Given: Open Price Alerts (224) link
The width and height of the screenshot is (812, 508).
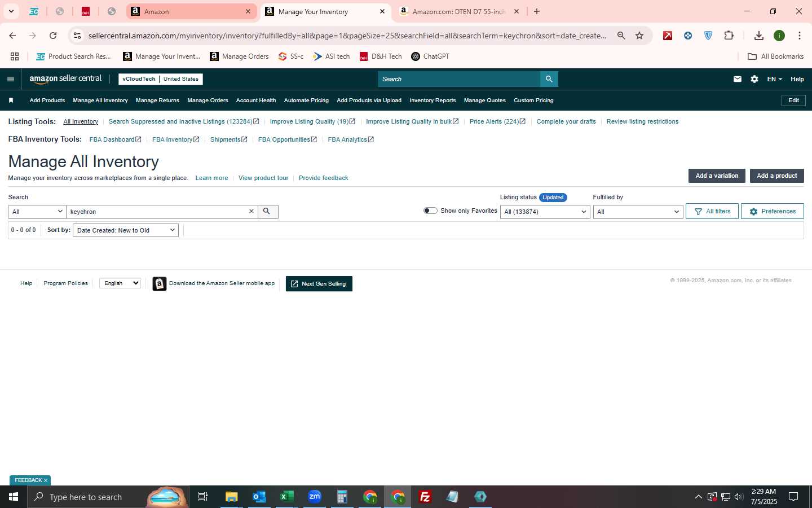Looking at the screenshot, I should tap(497, 121).
